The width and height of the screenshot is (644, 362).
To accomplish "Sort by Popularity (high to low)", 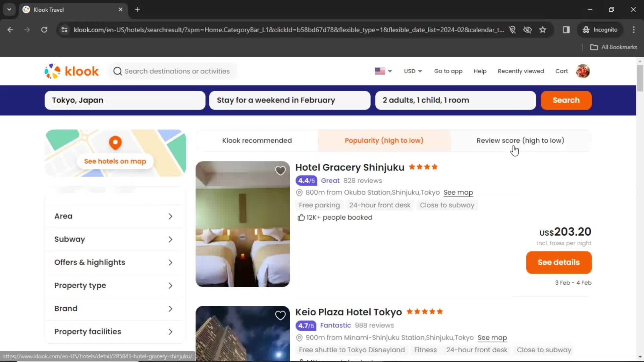I will tap(384, 140).
